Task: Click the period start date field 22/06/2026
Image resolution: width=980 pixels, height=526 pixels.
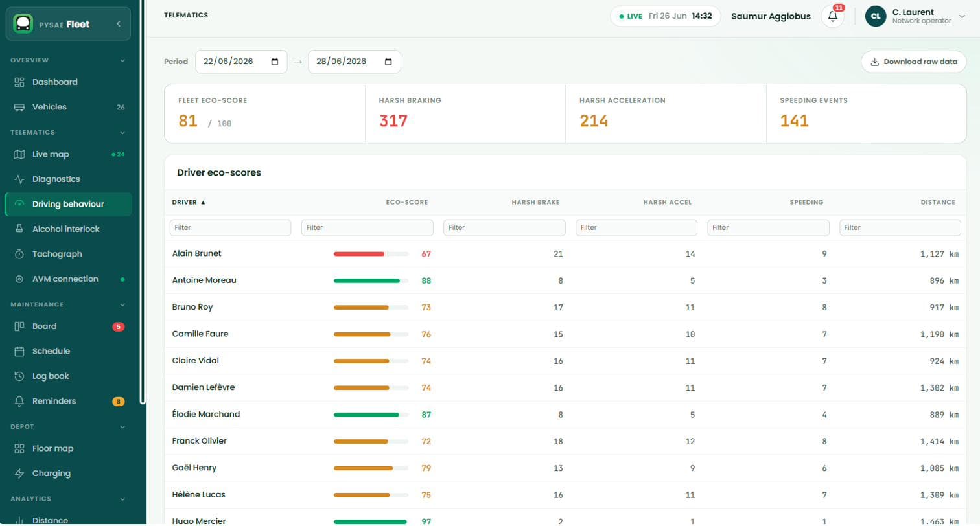Action: click(241, 62)
